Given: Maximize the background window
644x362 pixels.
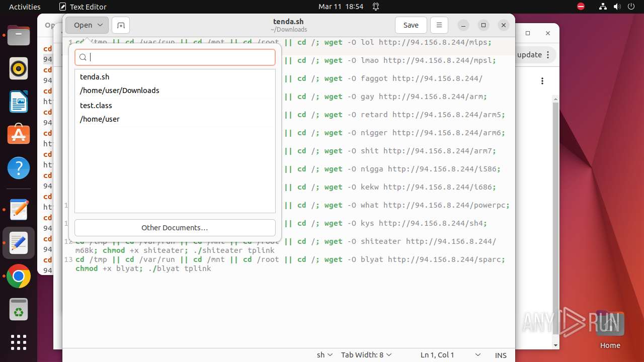Looking at the screenshot, I should 528,33.
